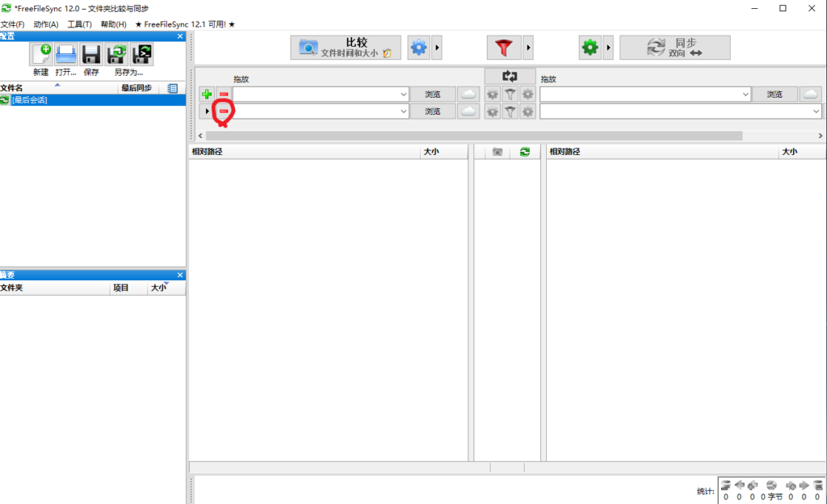Image resolution: width=827 pixels, height=504 pixels.
Task: Remove second folder pair red minus
Action: click(224, 111)
